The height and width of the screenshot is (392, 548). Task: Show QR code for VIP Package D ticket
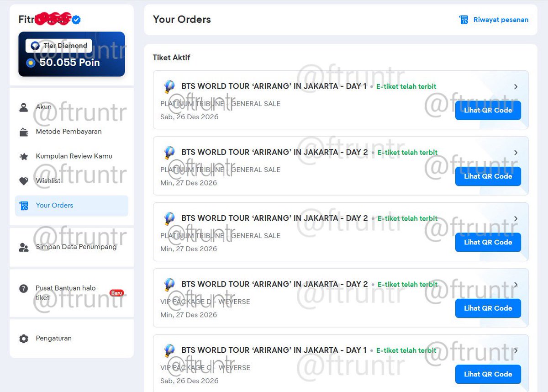[488, 308]
